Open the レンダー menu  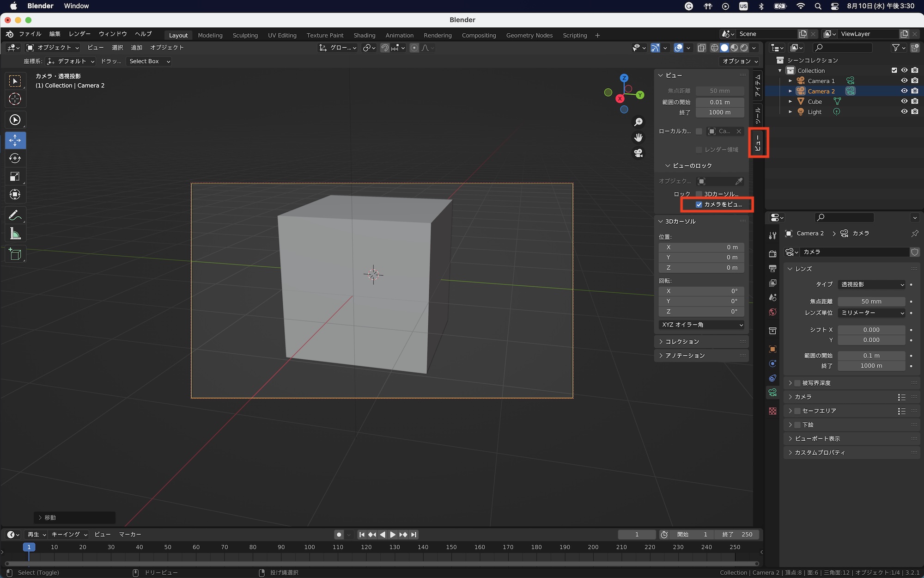pyautogui.click(x=79, y=34)
